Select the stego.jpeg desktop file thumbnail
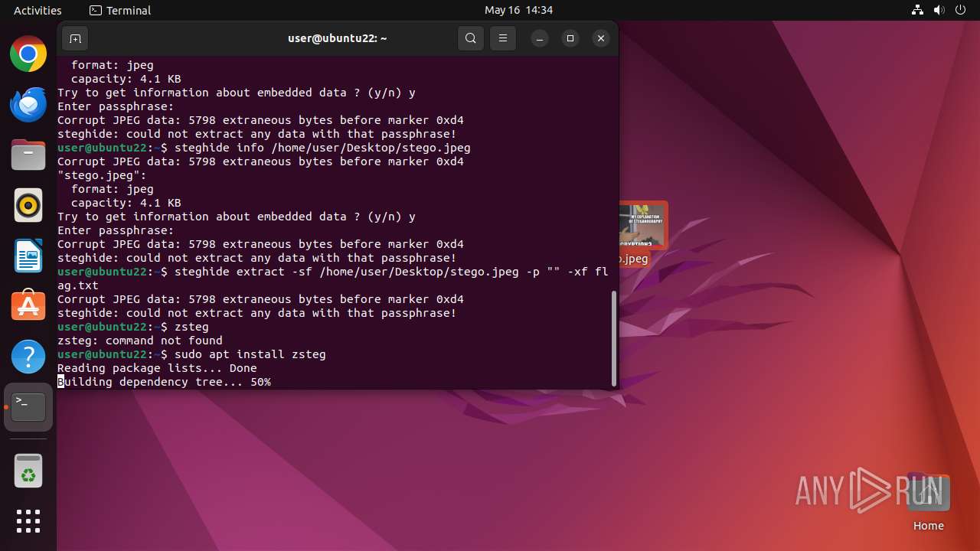This screenshot has width=980, height=551. [x=642, y=226]
